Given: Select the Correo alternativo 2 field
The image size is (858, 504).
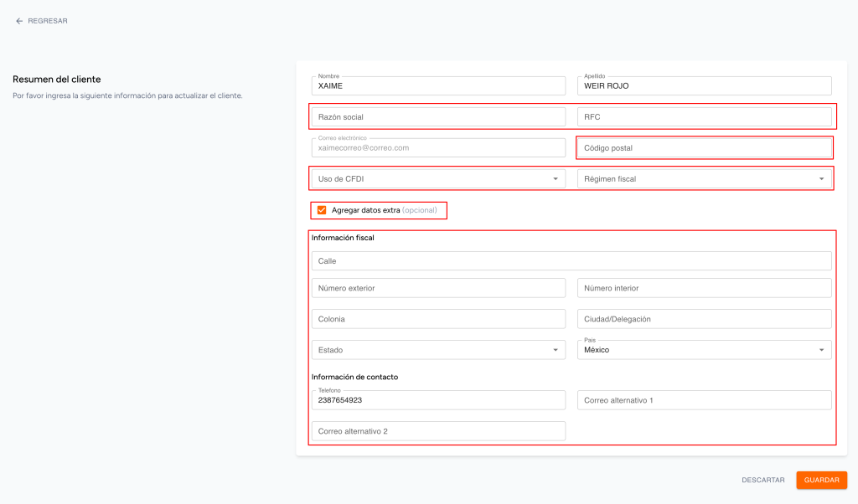Looking at the screenshot, I should [438, 431].
